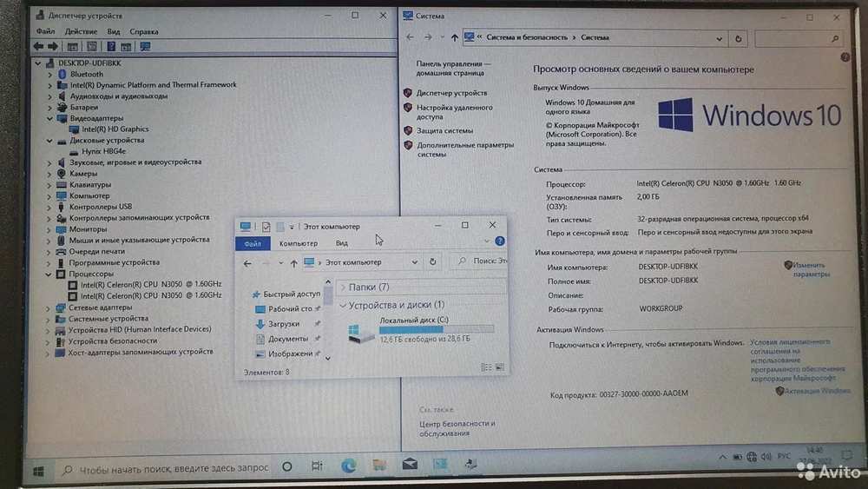Click the monitor scan icon in Device Manager toolbar
The height and width of the screenshot is (489, 868).
(145, 47)
